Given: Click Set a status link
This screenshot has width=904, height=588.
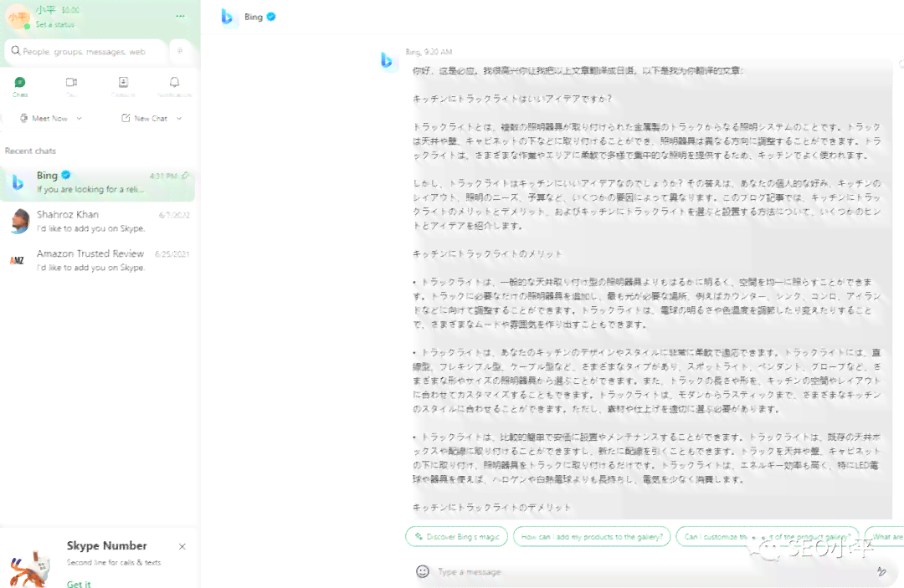Looking at the screenshot, I should [x=54, y=25].
